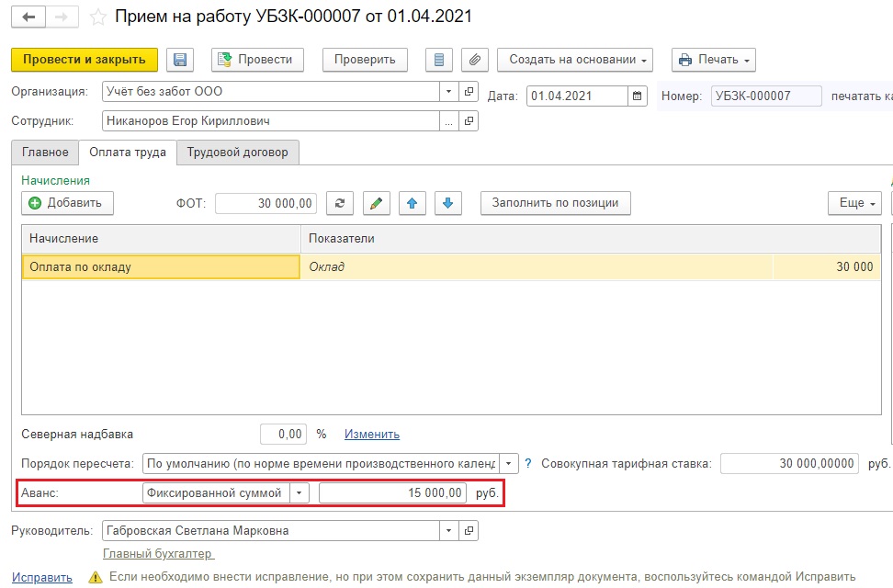
Task: Click the Исправить link
Action: click(42, 577)
